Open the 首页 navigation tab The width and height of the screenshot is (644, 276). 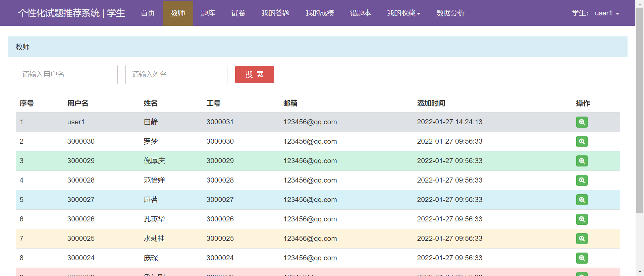pyautogui.click(x=148, y=13)
